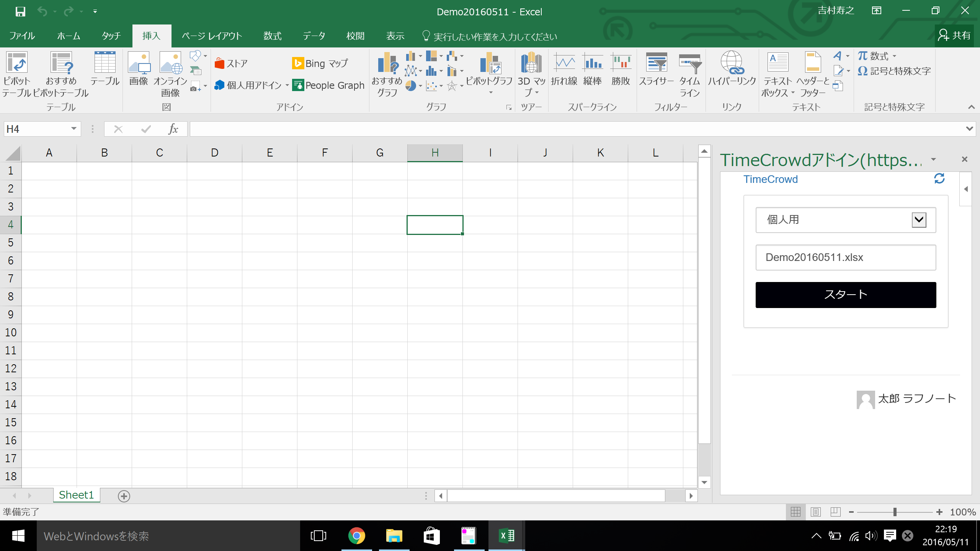Open Action Center notifications icon
Image resolution: width=980 pixels, height=551 pixels.
(x=890, y=536)
